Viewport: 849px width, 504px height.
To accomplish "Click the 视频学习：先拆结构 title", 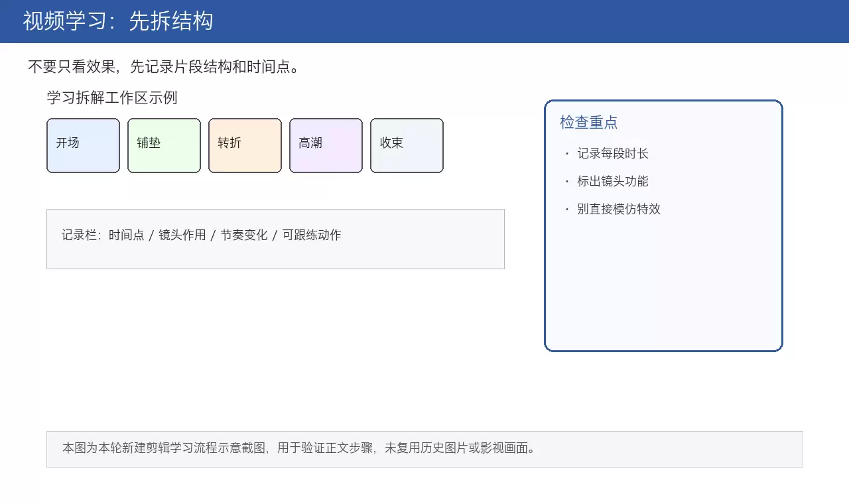I will click(x=118, y=21).
